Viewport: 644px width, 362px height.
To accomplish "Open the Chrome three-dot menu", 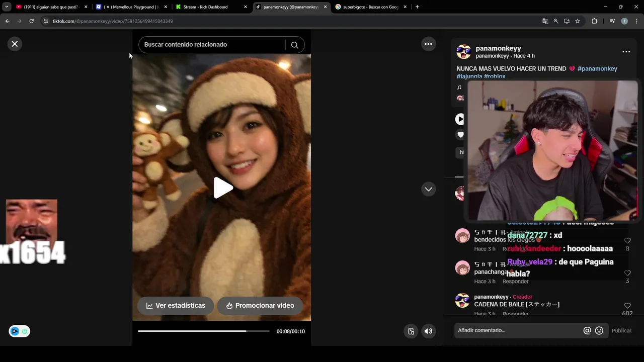I will (637, 21).
